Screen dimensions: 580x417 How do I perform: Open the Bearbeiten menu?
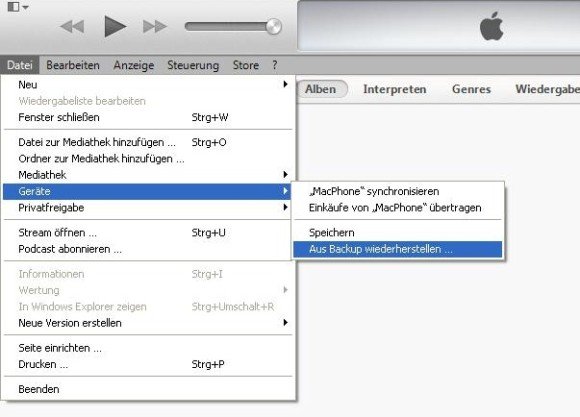(73, 65)
